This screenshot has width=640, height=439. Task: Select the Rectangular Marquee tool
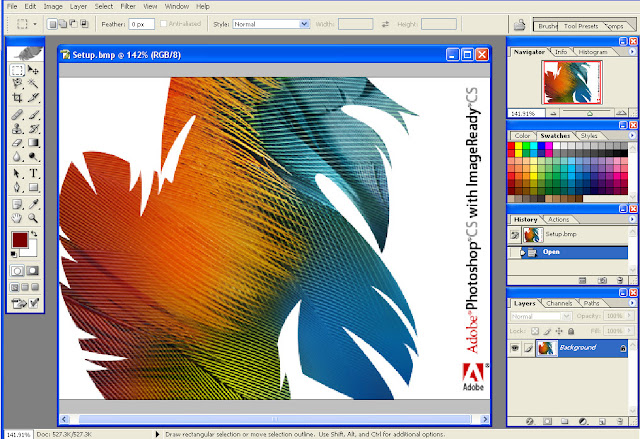(17, 71)
